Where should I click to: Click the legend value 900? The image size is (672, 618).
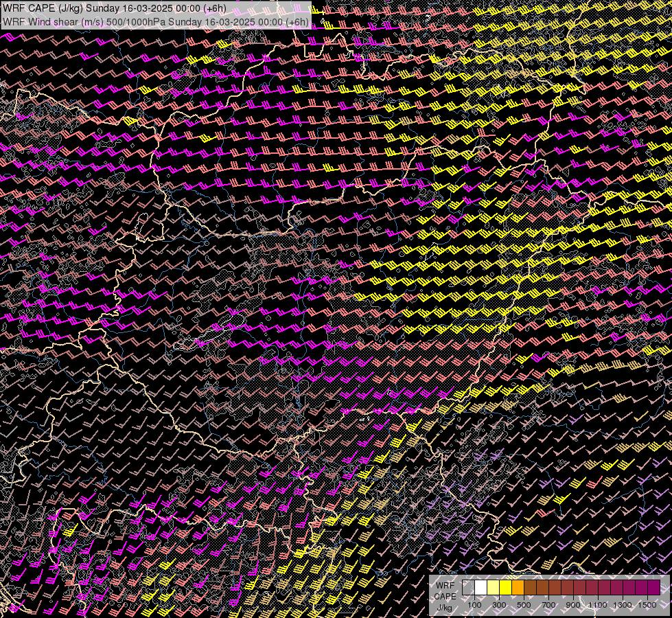(573, 605)
